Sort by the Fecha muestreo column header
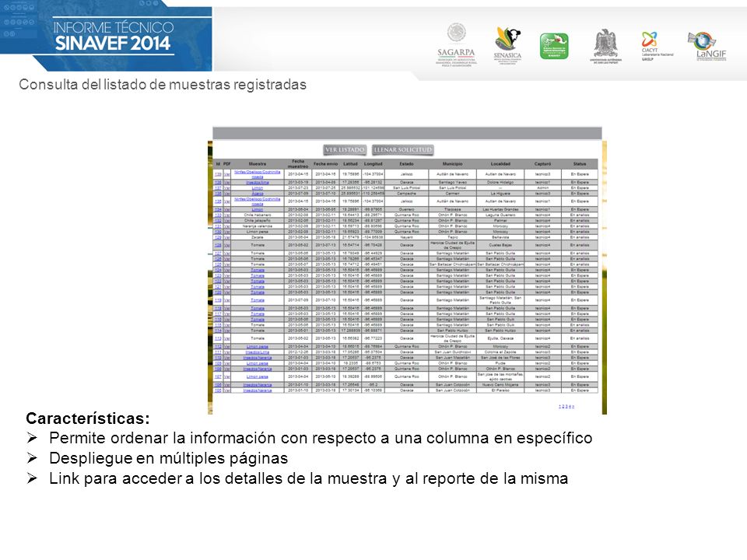 pyautogui.click(x=298, y=164)
